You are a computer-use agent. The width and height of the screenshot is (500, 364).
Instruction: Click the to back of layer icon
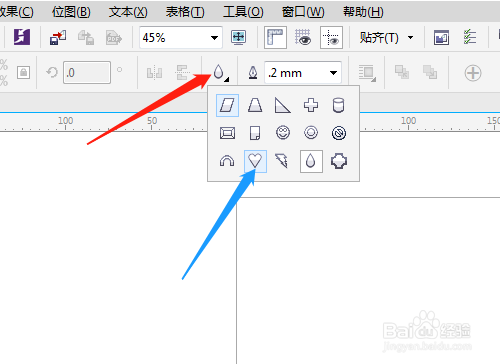[430, 72]
